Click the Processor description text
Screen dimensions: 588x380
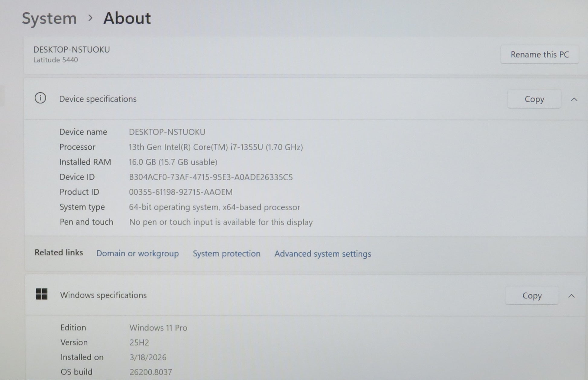click(215, 147)
